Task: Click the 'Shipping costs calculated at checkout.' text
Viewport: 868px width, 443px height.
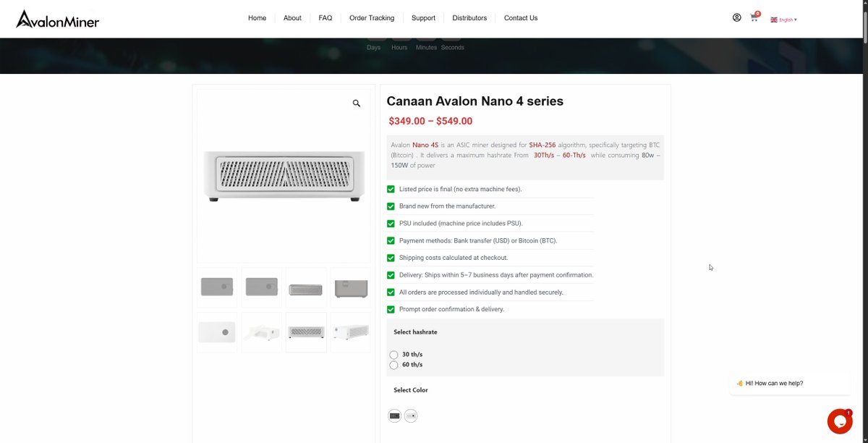Action: point(454,258)
